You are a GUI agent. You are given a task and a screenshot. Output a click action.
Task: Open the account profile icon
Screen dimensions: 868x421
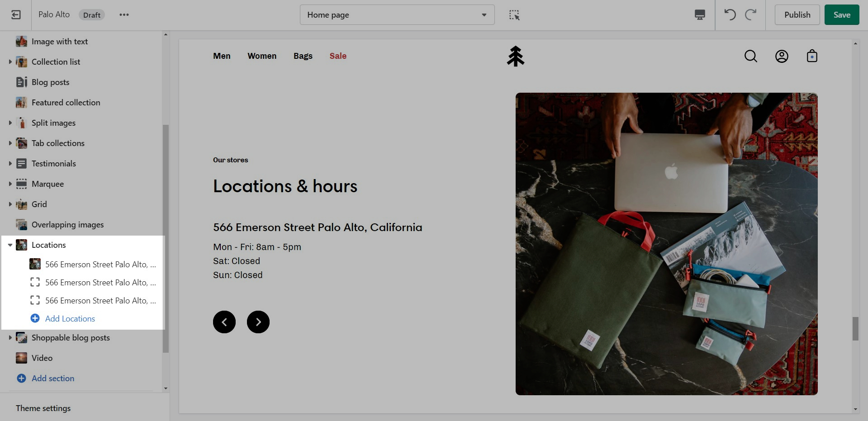pos(782,56)
